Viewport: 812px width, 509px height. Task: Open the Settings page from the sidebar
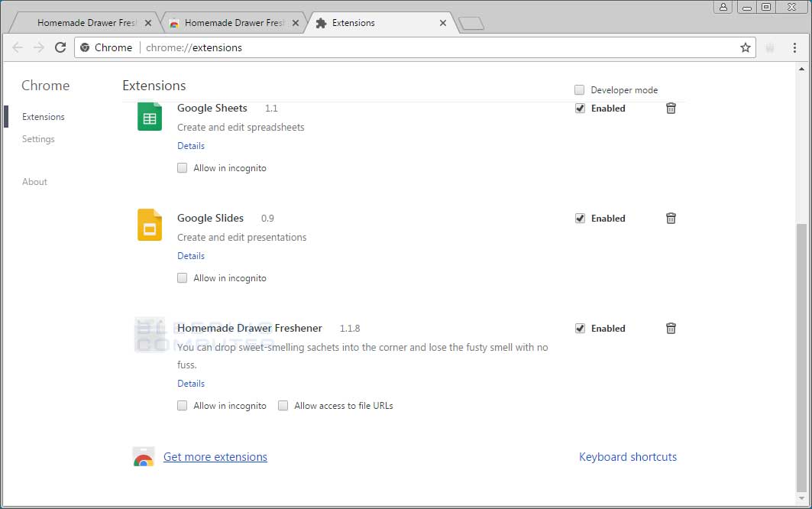(x=38, y=139)
